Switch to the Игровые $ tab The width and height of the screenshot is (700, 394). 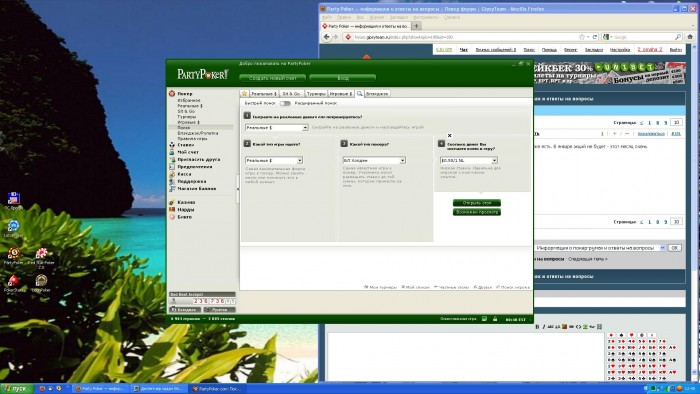(x=341, y=94)
